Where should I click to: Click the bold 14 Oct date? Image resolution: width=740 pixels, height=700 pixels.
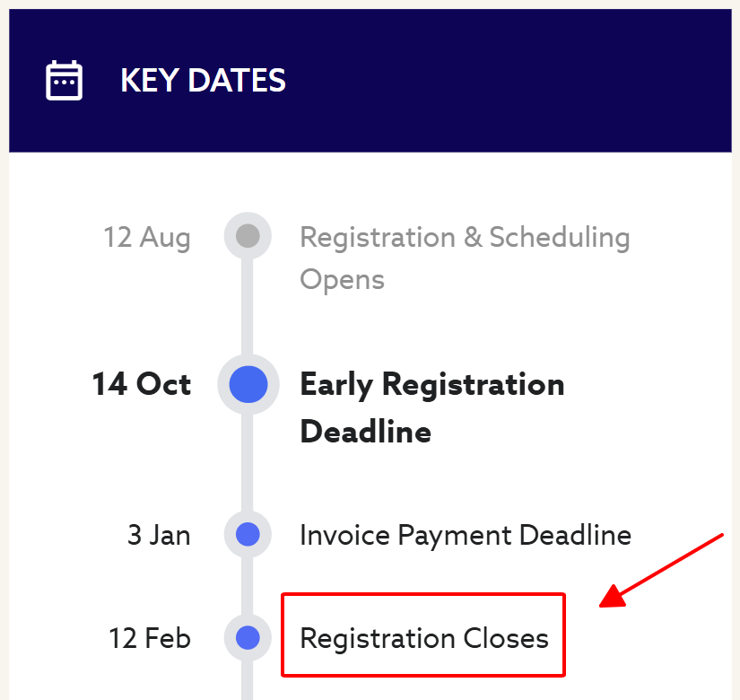(x=142, y=385)
